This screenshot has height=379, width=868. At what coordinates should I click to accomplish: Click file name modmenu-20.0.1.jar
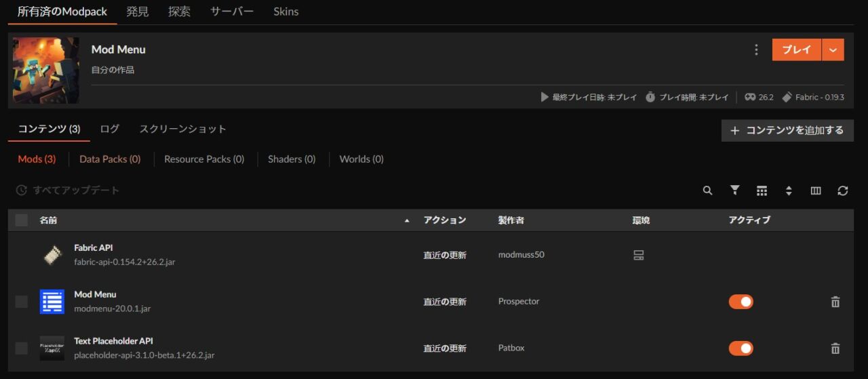[113, 308]
